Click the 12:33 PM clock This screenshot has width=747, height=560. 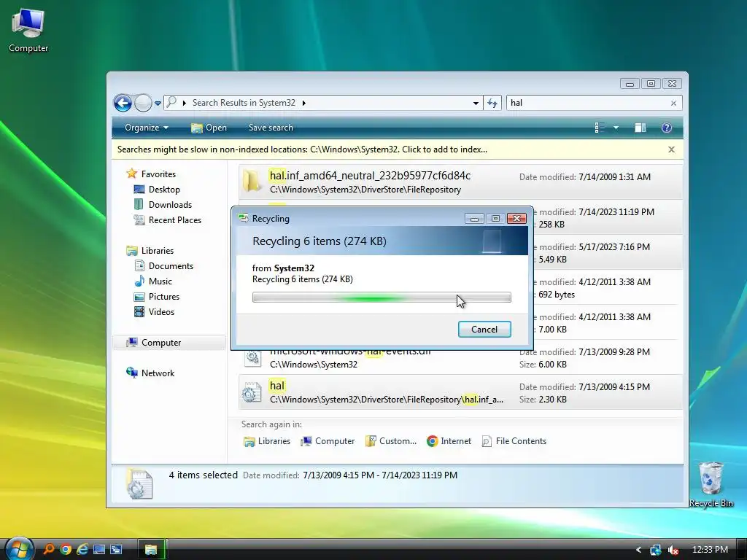tap(710, 550)
